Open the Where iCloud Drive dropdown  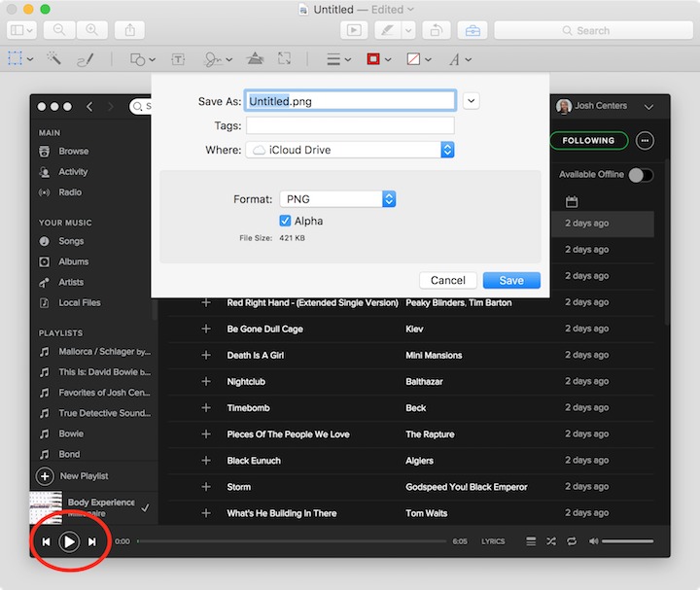pos(350,150)
